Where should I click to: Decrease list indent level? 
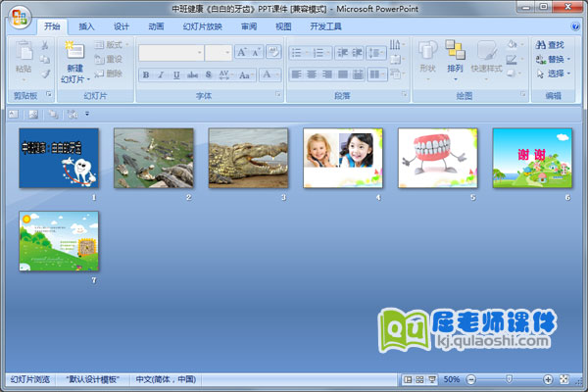pos(342,53)
